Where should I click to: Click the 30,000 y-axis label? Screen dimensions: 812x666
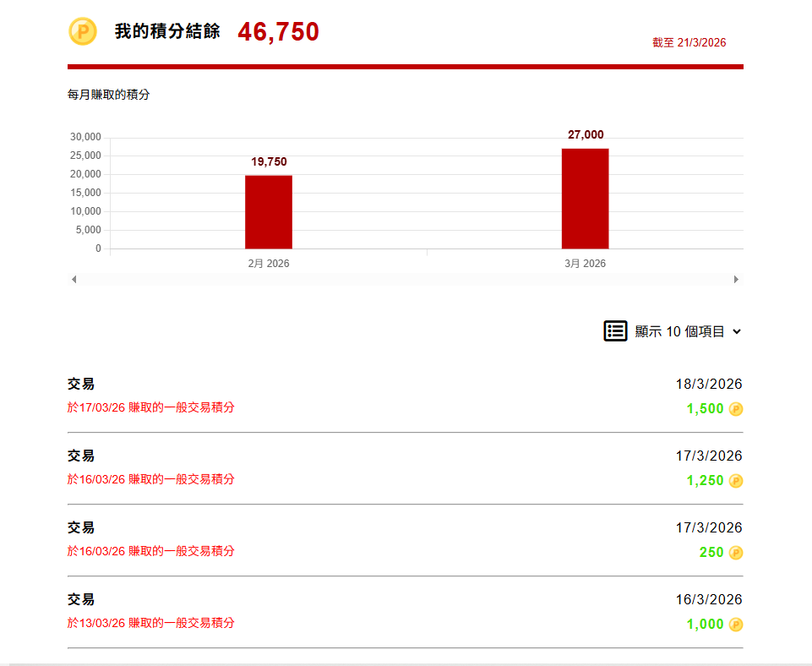pyautogui.click(x=85, y=137)
